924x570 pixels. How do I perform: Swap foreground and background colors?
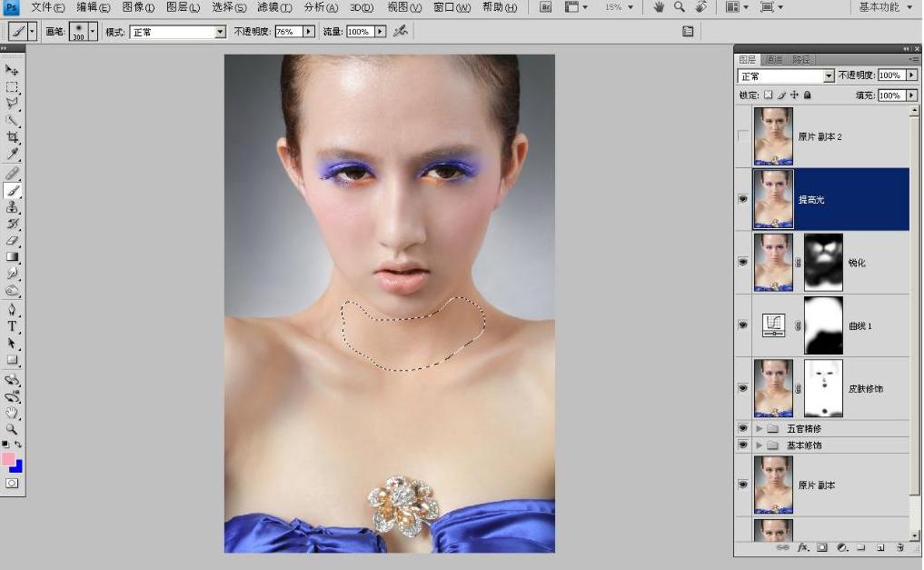pos(18,444)
